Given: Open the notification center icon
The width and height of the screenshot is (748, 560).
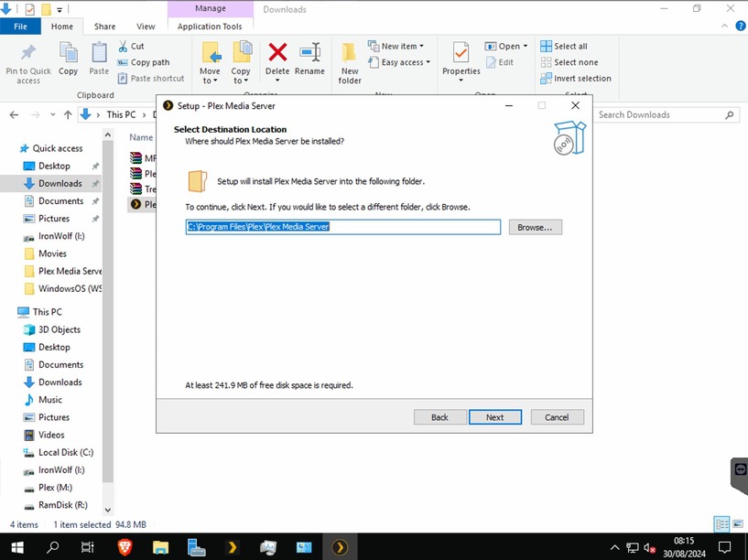Looking at the screenshot, I should pyautogui.click(x=724, y=547).
